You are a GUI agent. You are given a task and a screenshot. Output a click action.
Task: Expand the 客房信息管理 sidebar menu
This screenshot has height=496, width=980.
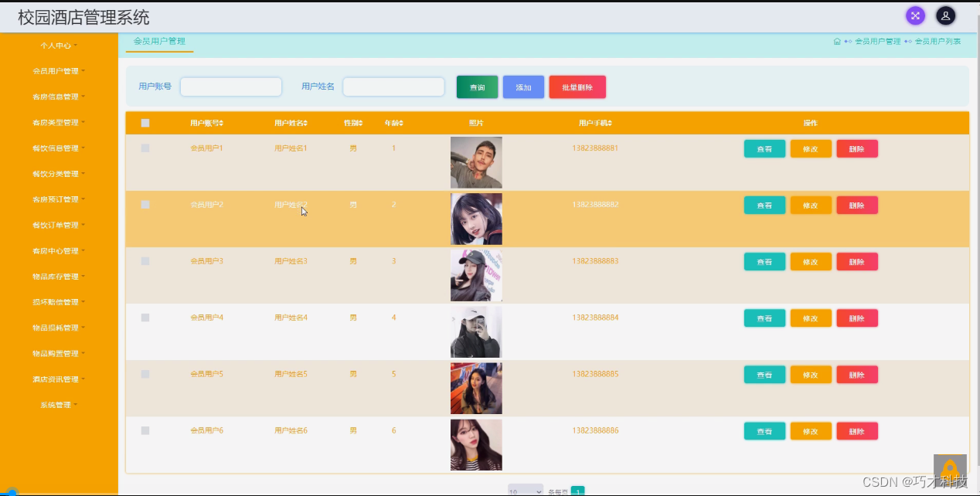(59, 97)
